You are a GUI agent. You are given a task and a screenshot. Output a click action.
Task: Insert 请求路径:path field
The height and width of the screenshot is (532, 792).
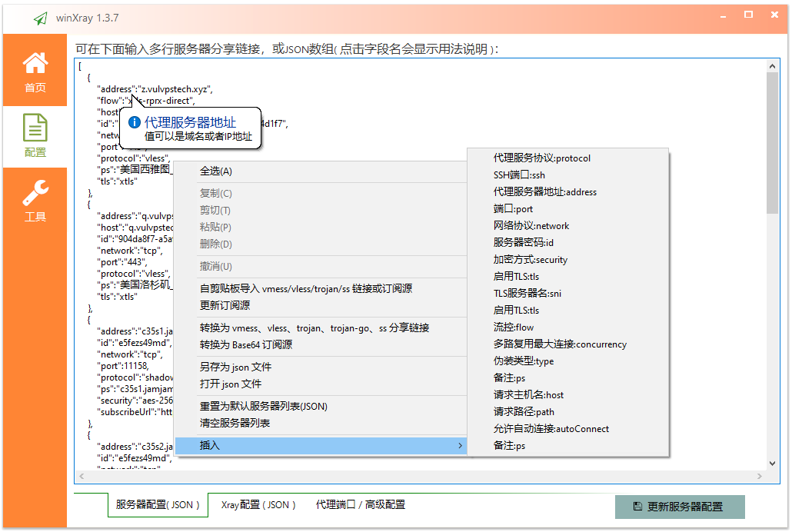pos(567,412)
